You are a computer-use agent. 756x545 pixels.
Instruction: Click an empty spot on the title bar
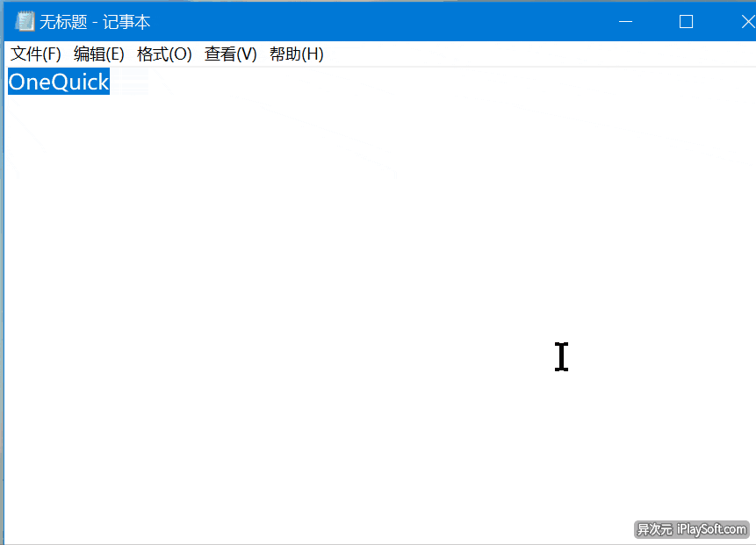pyautogui.click(x=395, y=21)
